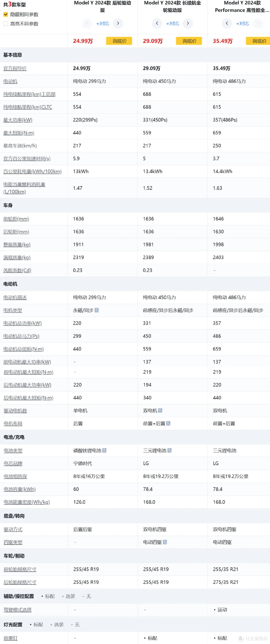Open the 驱动方式 link

[13, 530]
